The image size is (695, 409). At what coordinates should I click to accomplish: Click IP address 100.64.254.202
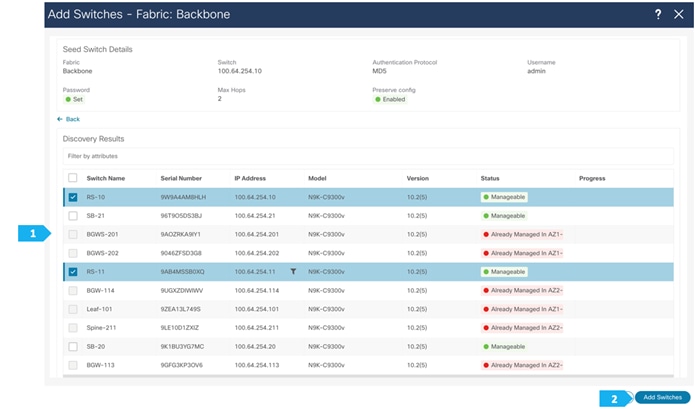click(x=257, y=253)
